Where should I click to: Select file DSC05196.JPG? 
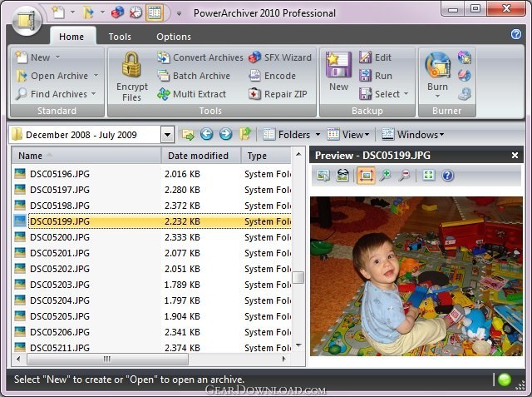coord(60,174)
